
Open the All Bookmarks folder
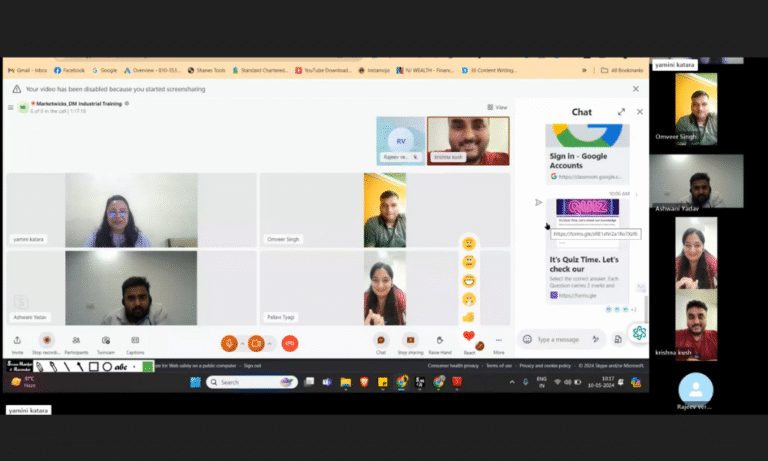622,70
